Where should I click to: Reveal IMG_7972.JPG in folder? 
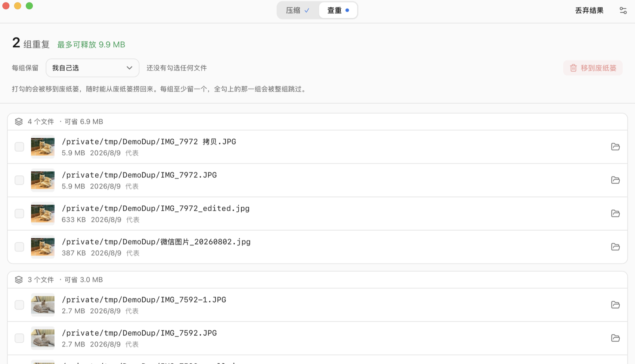tap(615, 180)
